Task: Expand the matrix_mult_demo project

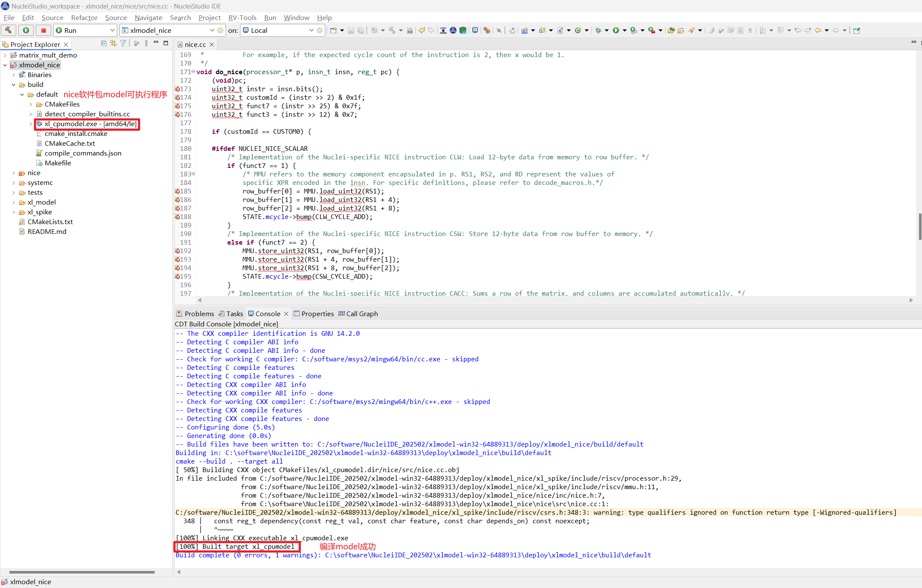Action: (x=5, y=55)
